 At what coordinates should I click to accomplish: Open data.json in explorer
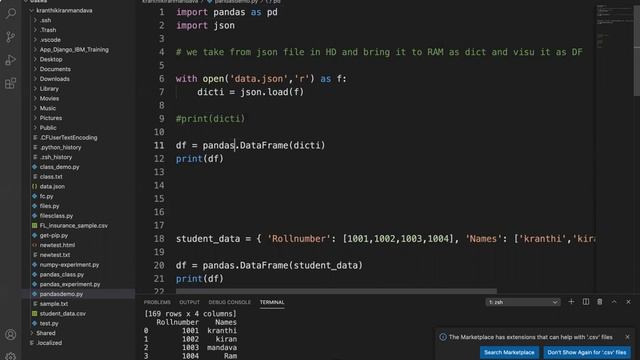tap(52, 187)
